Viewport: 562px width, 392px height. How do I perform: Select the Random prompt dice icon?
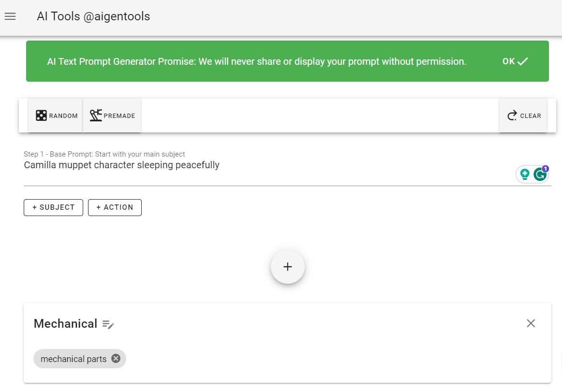(42, 115)
